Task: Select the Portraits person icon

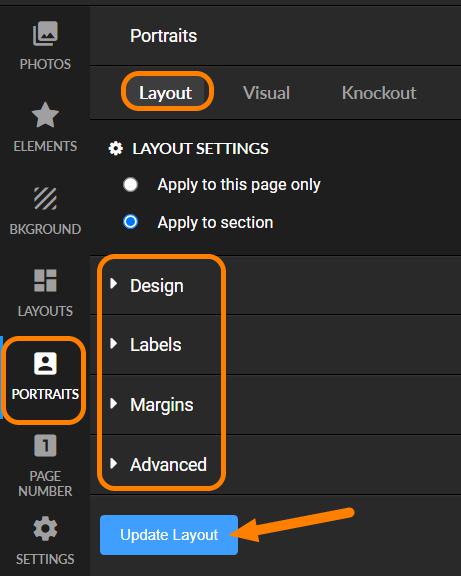Action: (45, 364)
